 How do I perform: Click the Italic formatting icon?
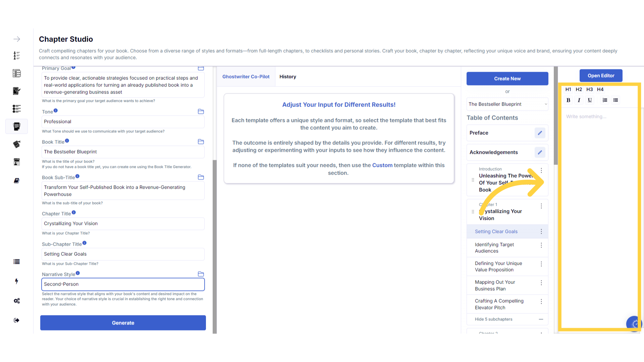coord(579,100)
